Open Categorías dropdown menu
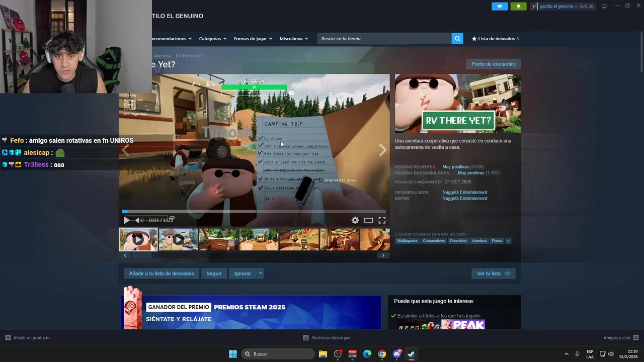Screen dimensions: 644x362 (212, 39)
